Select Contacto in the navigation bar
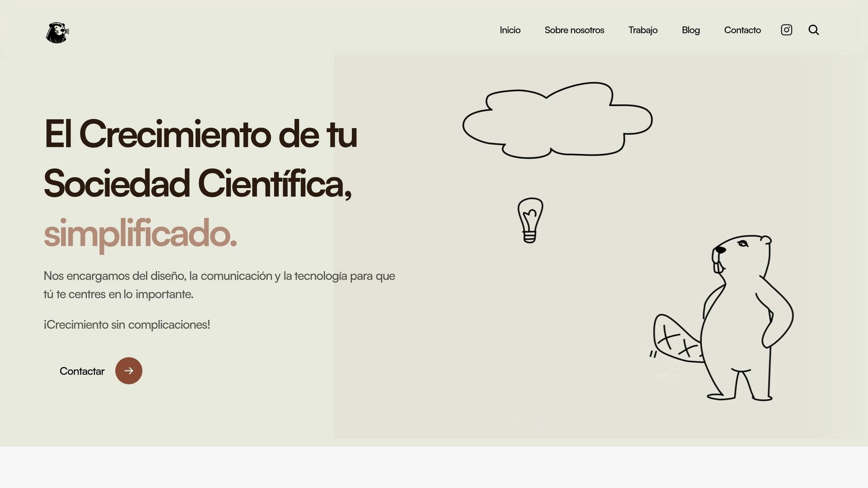Image resolution: width=868 pixels, height=488 pixels. [742, 30]
